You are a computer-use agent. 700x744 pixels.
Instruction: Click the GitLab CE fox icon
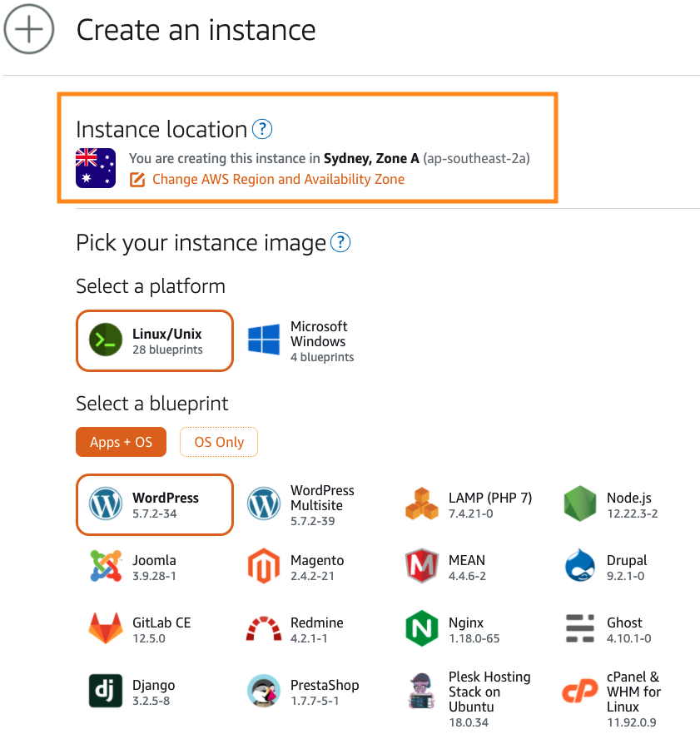point(106,628)
